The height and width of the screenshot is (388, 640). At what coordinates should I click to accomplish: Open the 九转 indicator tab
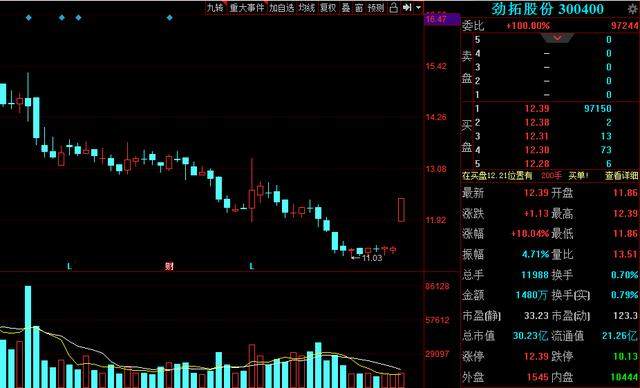coord(215,8)
